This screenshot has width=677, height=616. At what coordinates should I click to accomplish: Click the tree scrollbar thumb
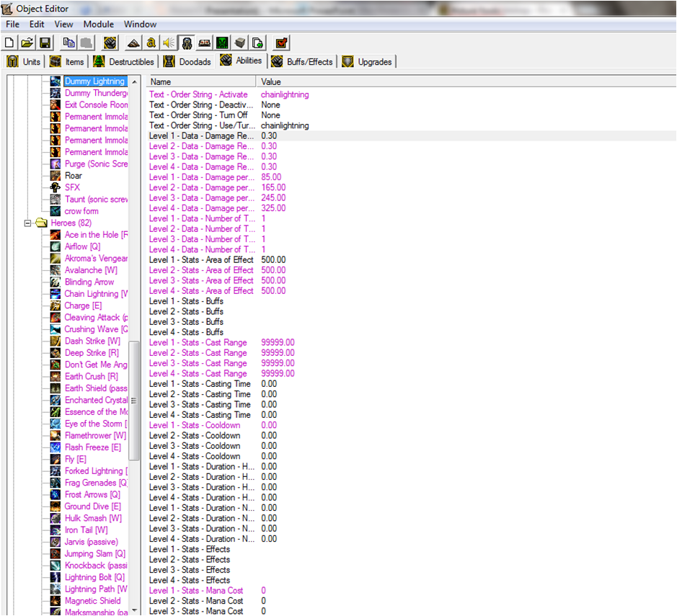pyautogui.click(x=134, y=401)
